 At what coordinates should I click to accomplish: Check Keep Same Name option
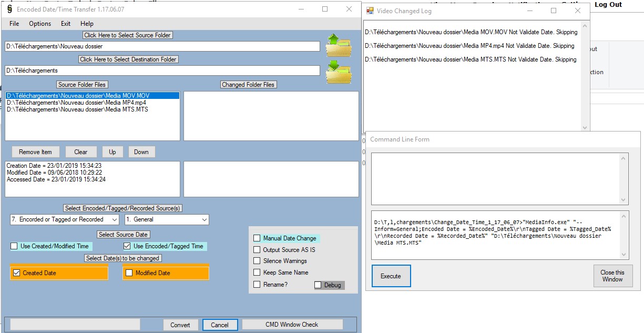tap(257, 273)
